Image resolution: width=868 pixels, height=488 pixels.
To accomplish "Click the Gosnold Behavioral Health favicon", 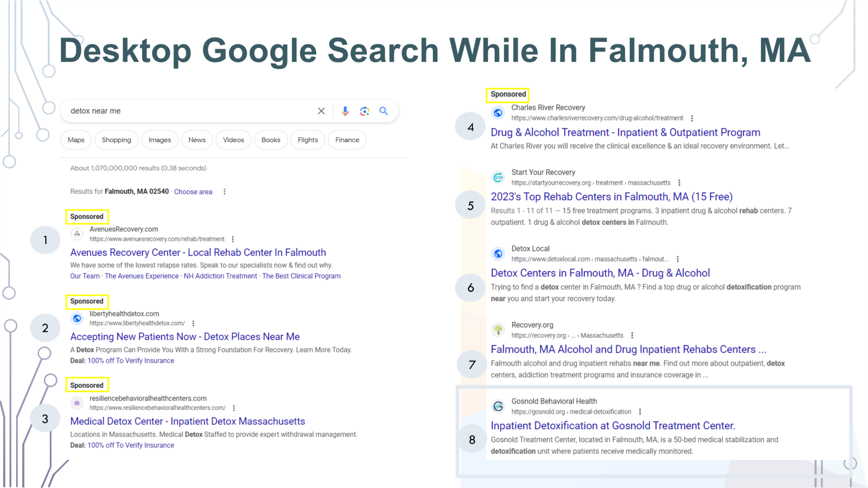I will (498, 406).
